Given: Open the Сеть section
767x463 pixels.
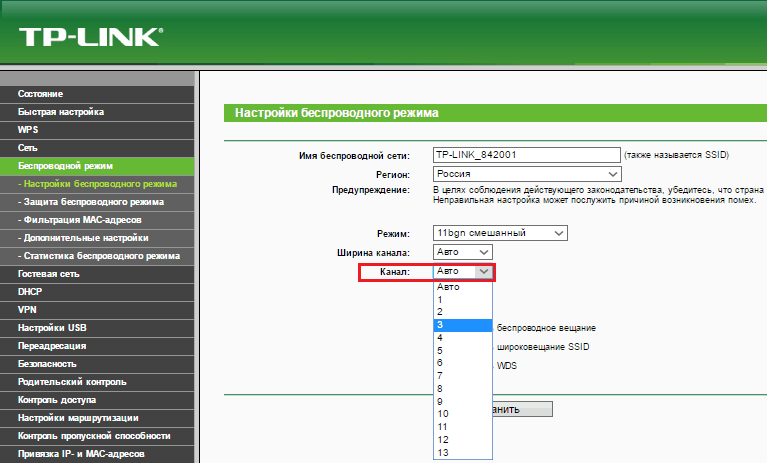Looking at the screenshot, I should (x=97, y=148).
